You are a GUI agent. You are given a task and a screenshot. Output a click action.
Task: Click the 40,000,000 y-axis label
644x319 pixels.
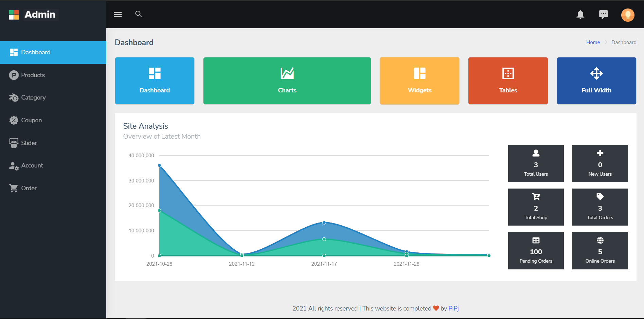point(141,156)
